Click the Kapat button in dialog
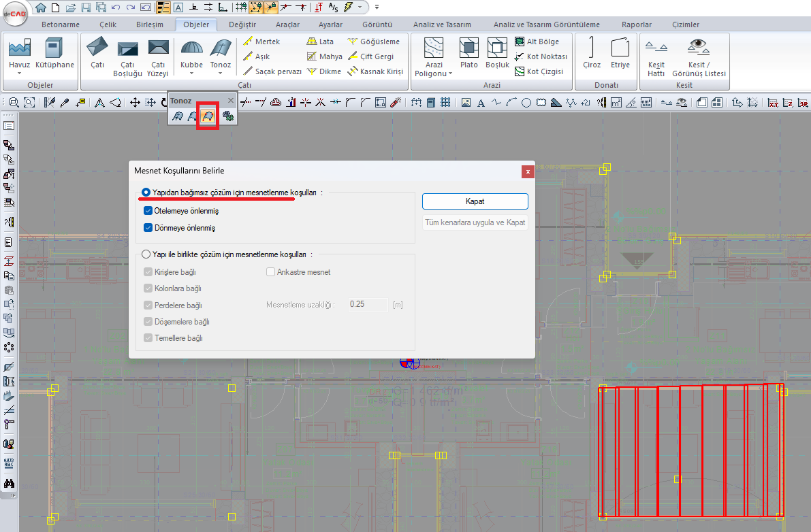The image size is (811, 532). 475,201
